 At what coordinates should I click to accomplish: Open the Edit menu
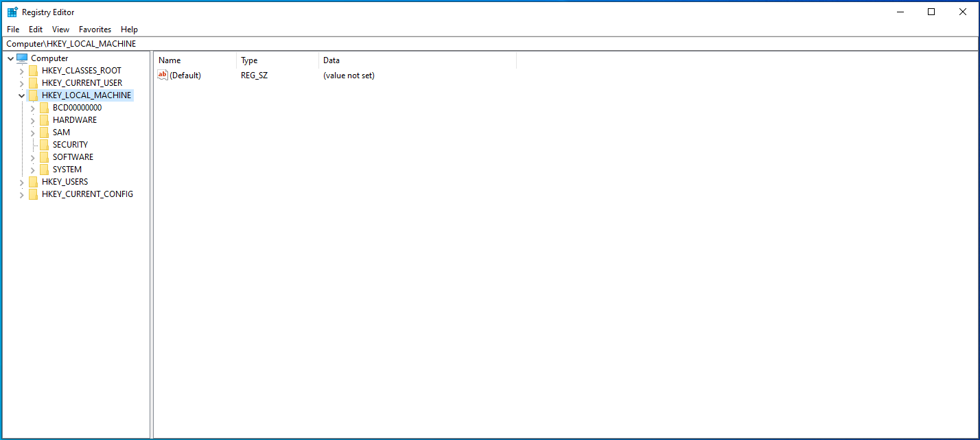pos(36,30)
